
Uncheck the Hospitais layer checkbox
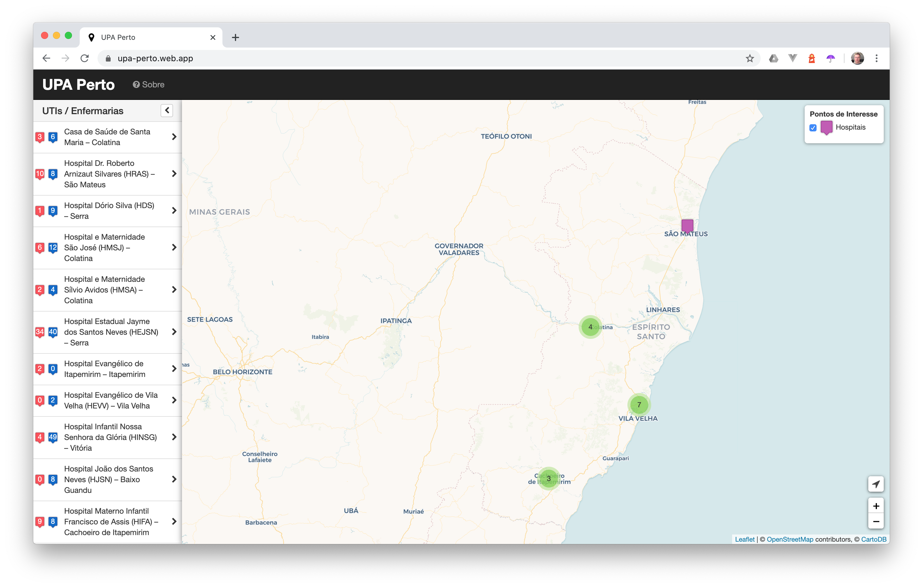[x=813, y=128]
